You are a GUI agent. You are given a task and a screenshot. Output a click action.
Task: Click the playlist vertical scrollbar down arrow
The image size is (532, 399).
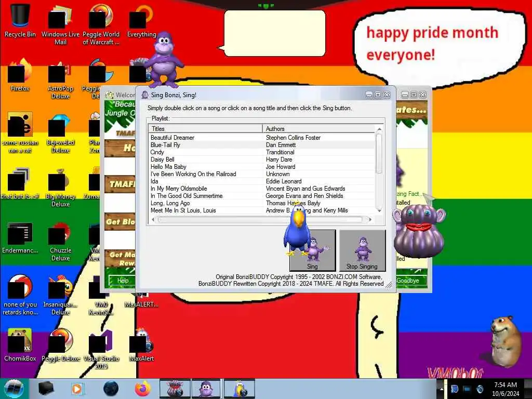point(379,211)
